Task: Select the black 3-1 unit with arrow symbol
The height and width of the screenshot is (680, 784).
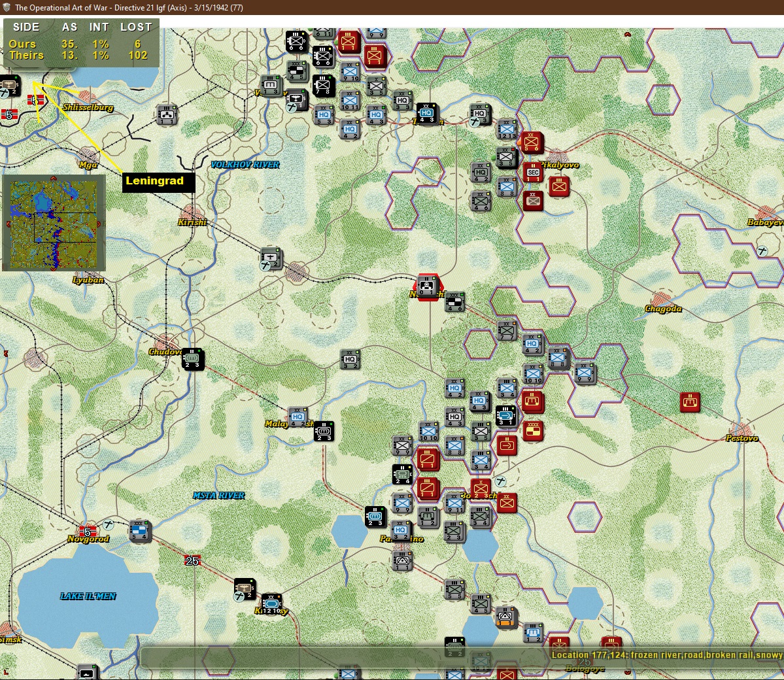Action: point(506,416)
